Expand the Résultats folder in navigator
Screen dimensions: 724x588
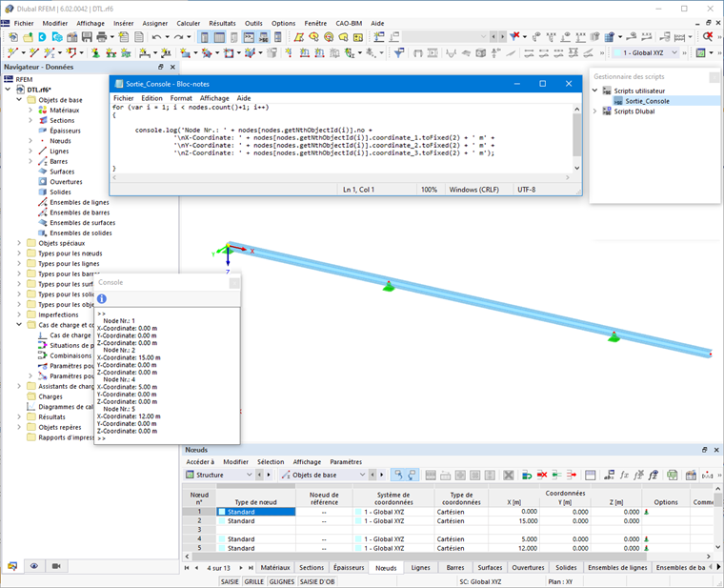19,416
